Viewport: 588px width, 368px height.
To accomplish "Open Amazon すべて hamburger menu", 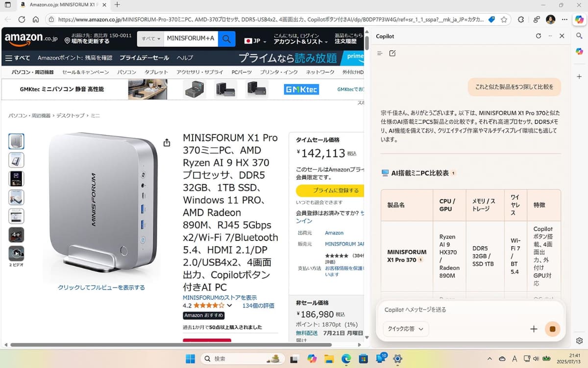I will (x=18, y=58).
